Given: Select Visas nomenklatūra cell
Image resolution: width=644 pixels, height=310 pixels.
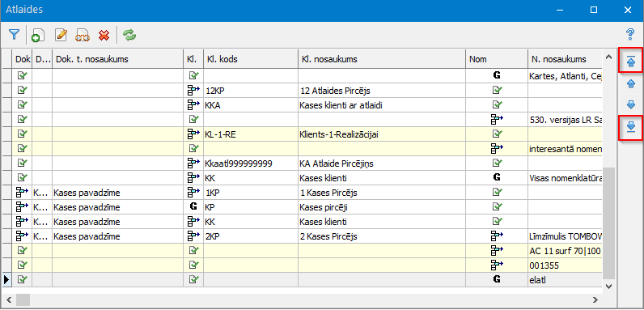Looking at the screenshot, I should (565, 178).
